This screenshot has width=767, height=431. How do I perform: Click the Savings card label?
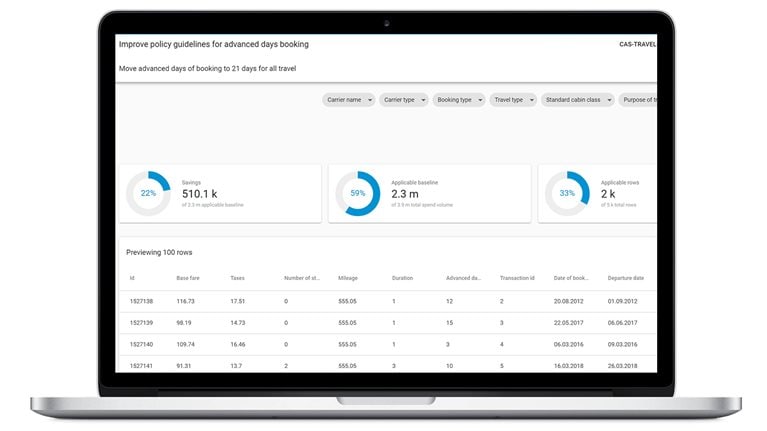(x=191, y=182)
